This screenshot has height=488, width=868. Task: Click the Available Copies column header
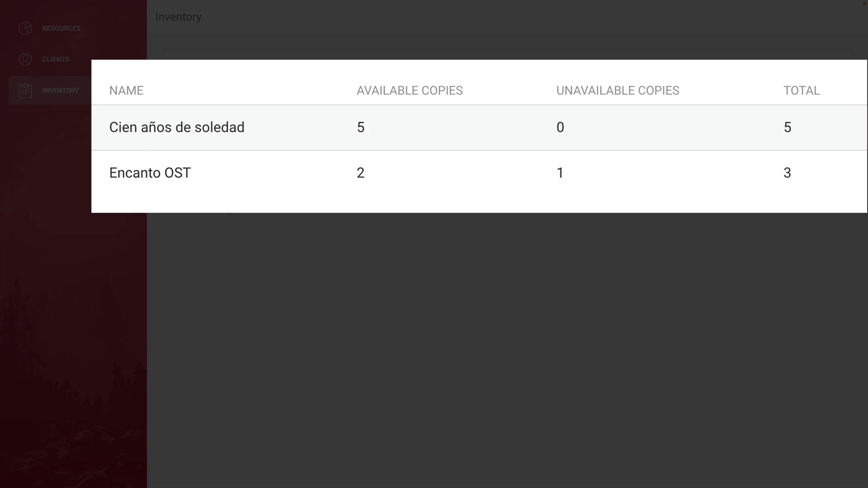(409, 90)
